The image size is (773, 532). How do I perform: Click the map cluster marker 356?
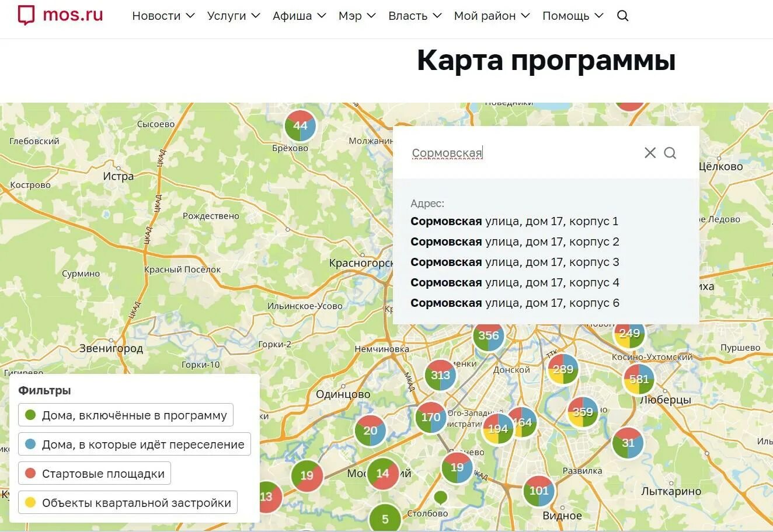(489, 335)
